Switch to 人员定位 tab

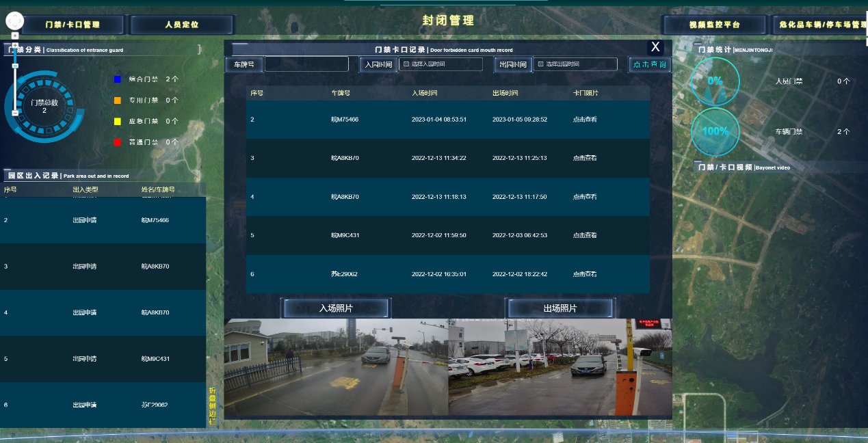pos(182,25)
